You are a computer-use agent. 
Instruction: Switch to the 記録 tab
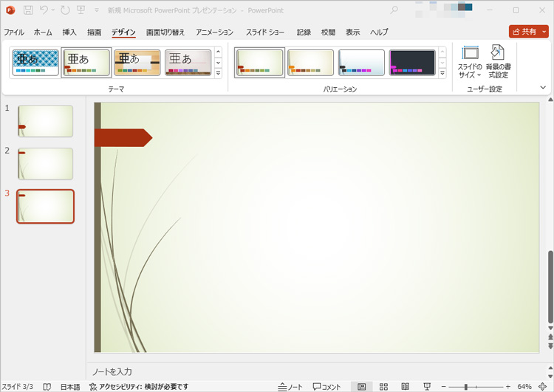pyautogui.click(x=304, y=32)
